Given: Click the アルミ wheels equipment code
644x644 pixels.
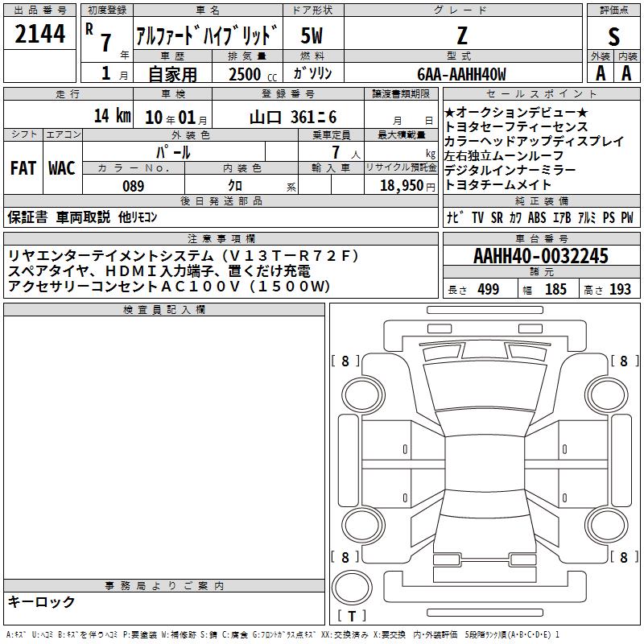Looking at the screenshot, I should pos(587,217).
